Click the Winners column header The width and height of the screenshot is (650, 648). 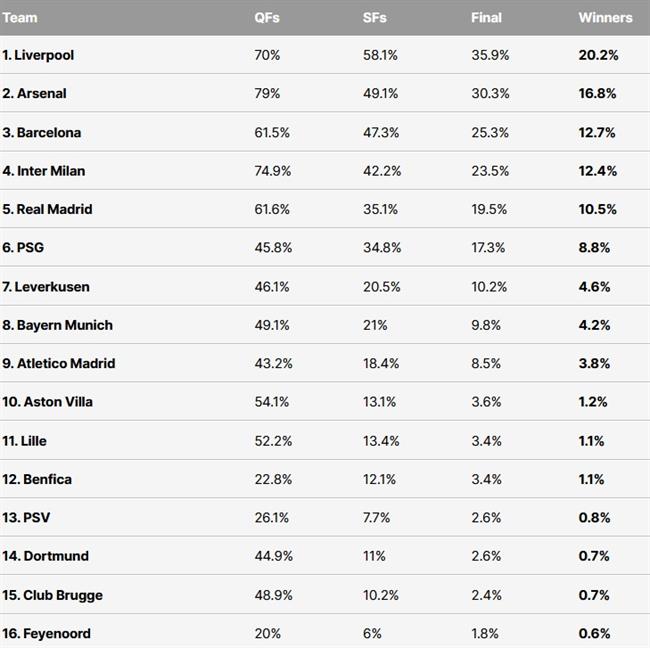pyautogui.click(x=605, y=18)
